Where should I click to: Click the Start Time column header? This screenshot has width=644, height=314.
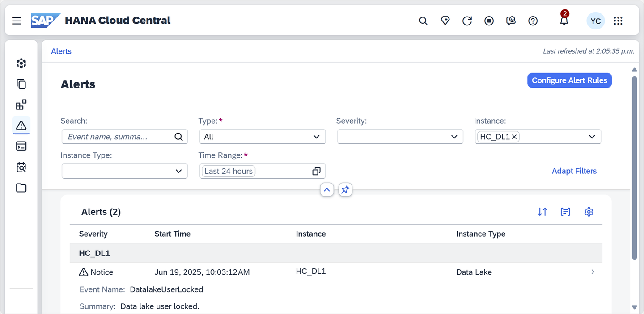[173, 234]
